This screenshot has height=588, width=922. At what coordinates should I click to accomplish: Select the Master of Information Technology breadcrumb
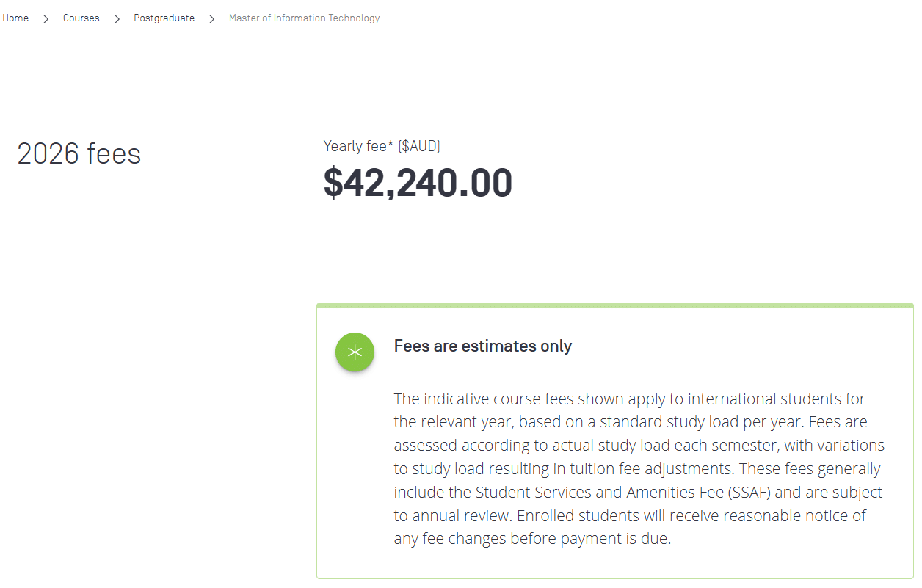(304, 18)
